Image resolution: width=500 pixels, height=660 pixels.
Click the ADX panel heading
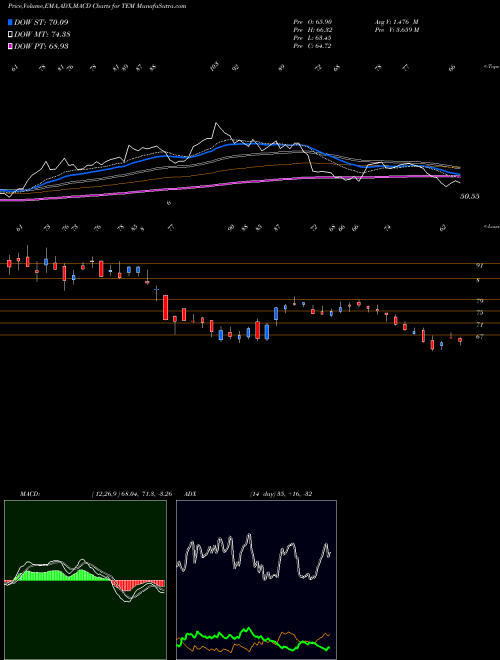[x=190, y=494]
